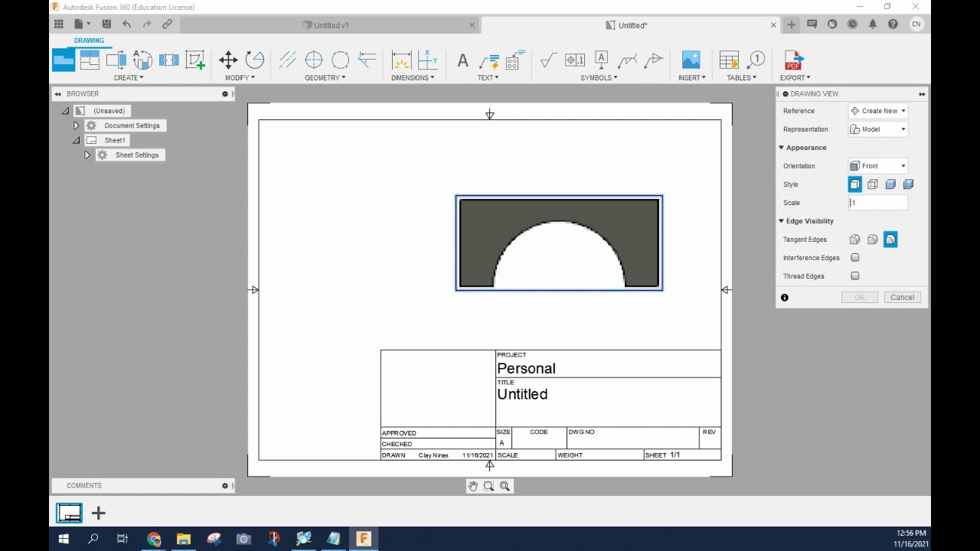Select the Balloon tool

[x=756, y=60]
